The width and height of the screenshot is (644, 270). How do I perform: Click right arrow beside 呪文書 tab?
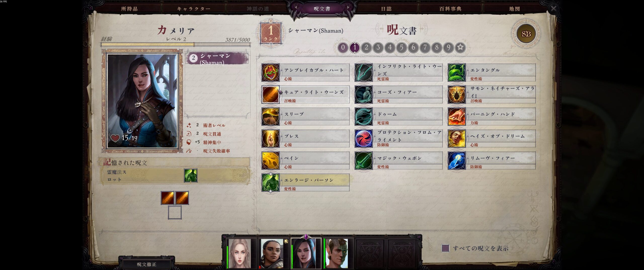pos(348,8)
